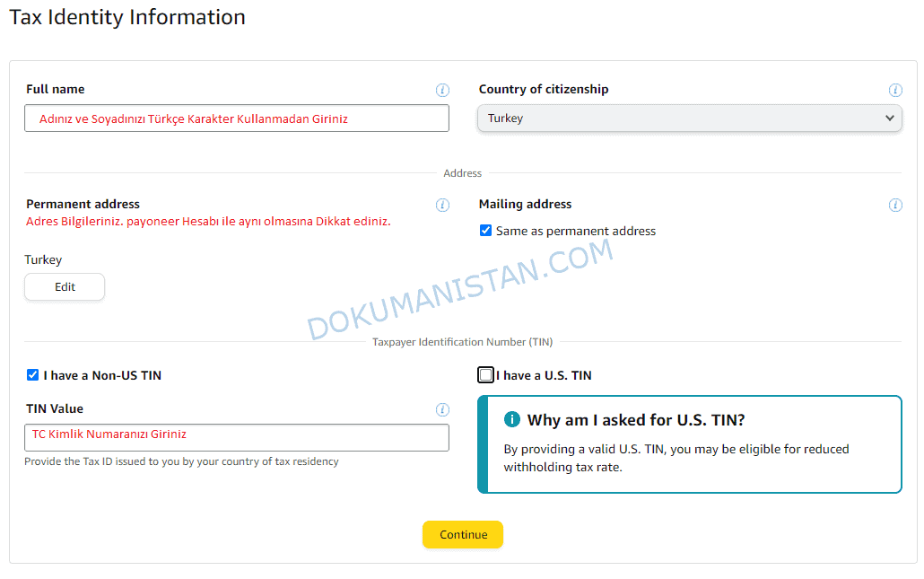The width and height of the screenshot is (924, 579).
Task: Click Mailing address info icon
Action: [x=895, y=205]
